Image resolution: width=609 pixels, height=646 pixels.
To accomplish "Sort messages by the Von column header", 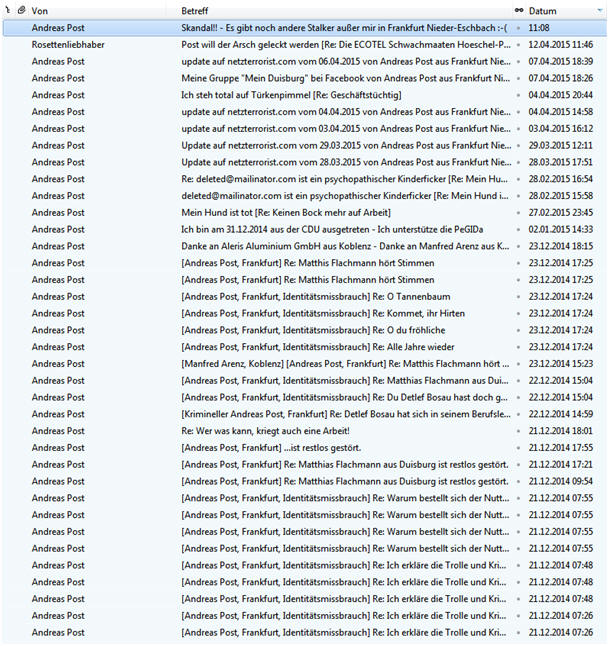I will (40, 11).
